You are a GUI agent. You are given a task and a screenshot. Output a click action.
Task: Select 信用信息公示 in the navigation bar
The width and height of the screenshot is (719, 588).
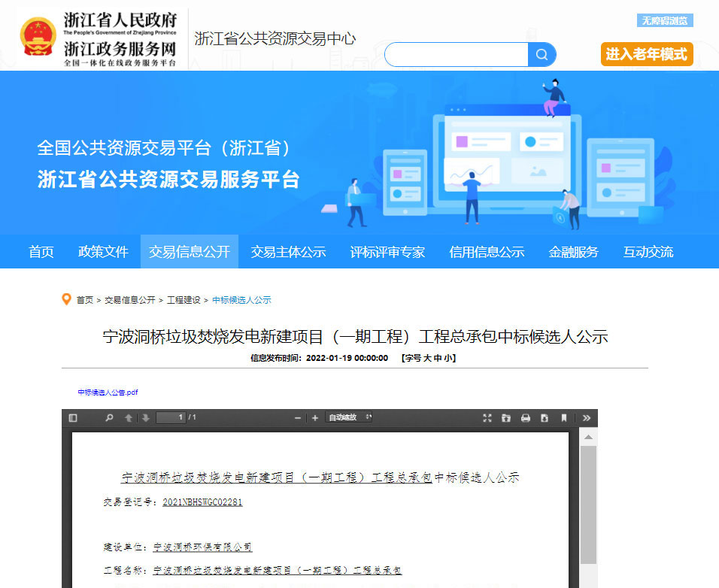tap(487, 252)
